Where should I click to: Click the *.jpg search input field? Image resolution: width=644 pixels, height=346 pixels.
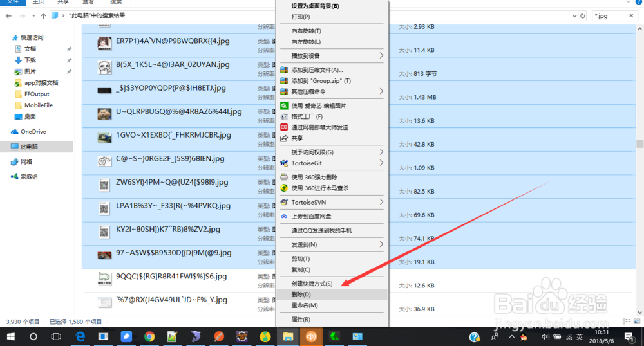[x=611, y=16]
